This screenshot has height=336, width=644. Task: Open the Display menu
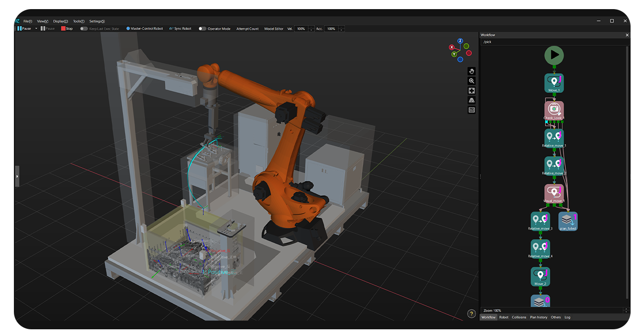tap(60, 21)
